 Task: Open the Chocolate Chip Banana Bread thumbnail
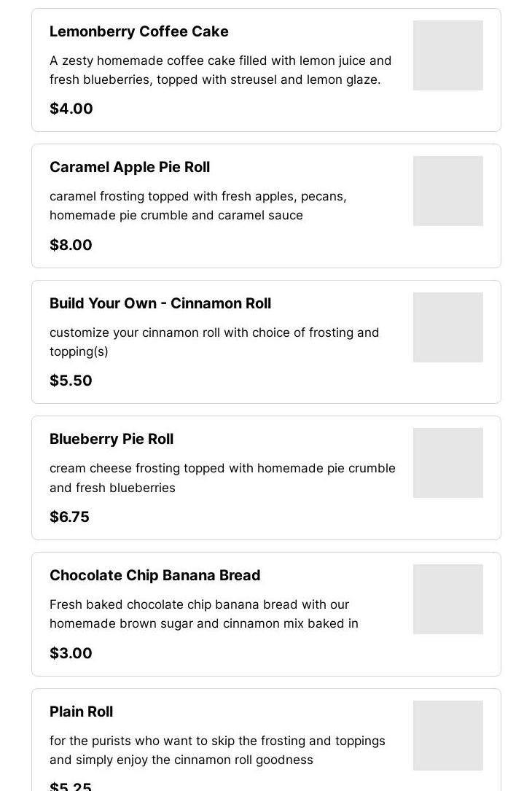447,599
